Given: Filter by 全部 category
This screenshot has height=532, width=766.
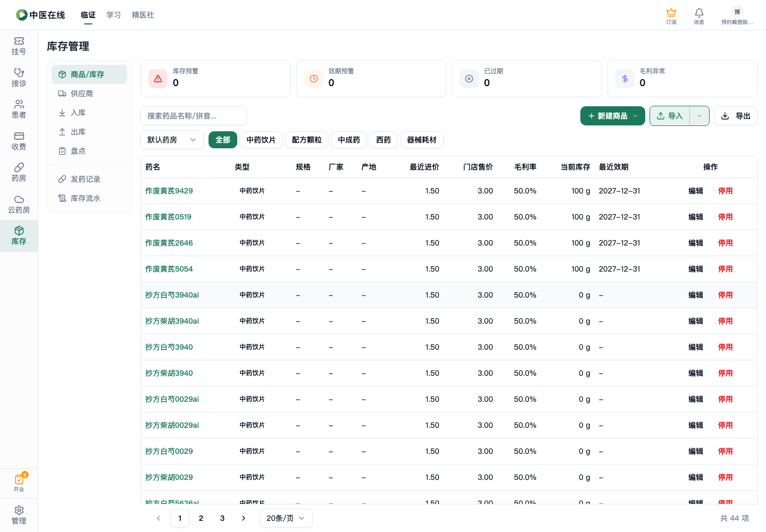Looking at the screenshot, I should click(223, 140).
